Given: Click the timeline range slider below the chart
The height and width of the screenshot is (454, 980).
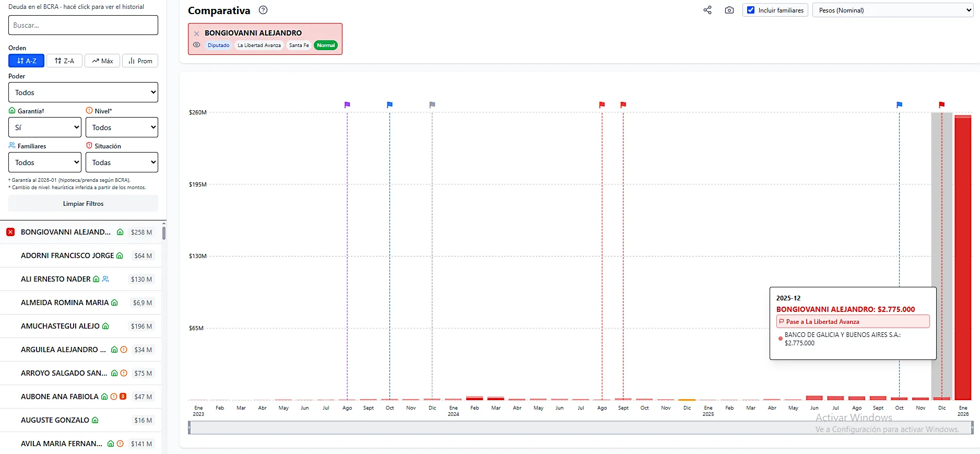Looking at the screenshot, I should [581, 427].
